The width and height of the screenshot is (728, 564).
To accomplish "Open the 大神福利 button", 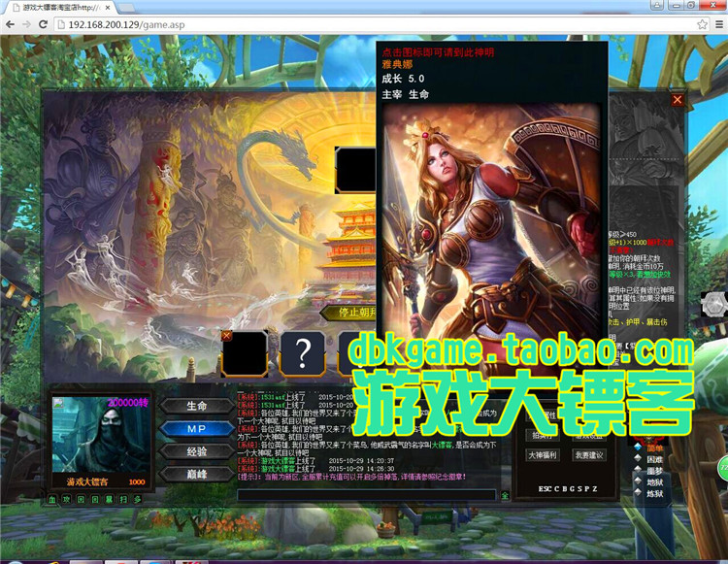I will point(543,455).
